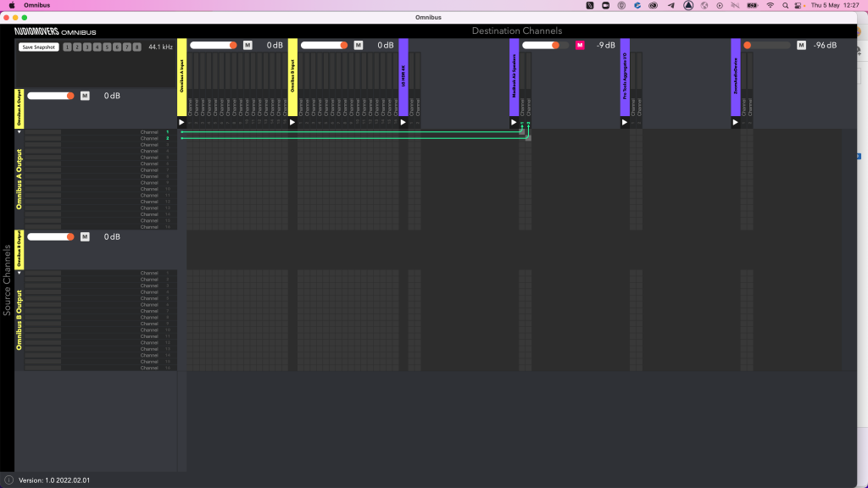Select the MacBook Air Speakers device label
868x488 pixels.
[514, 77]
